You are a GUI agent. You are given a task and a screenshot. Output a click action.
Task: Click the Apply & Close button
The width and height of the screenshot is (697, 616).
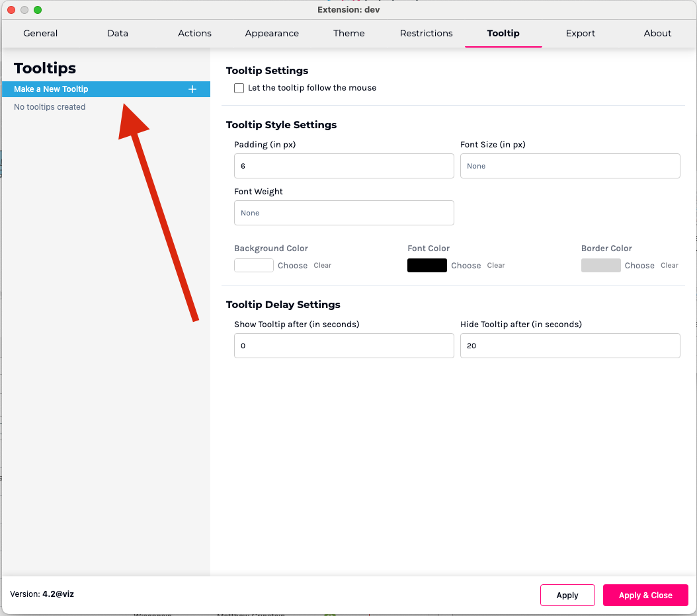(645, 595)
